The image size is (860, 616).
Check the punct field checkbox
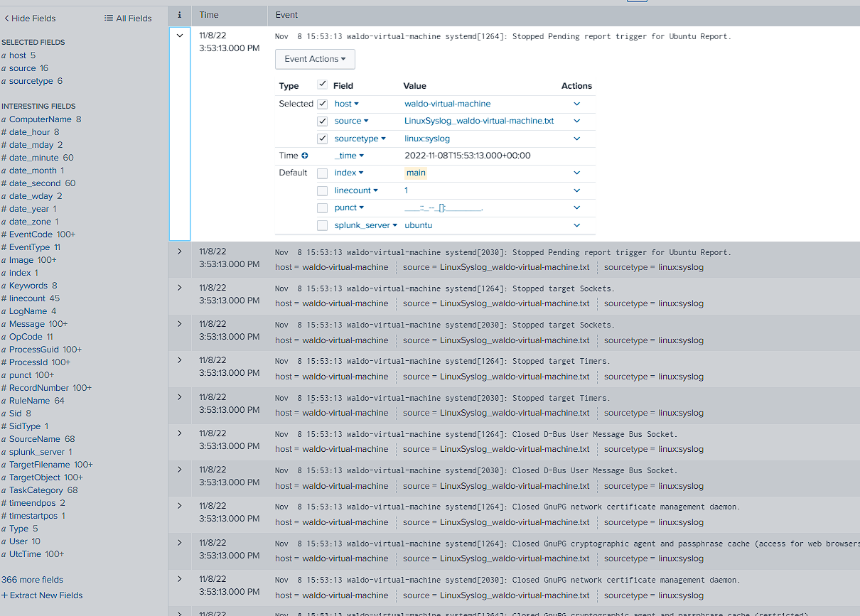tap(323, 207)
